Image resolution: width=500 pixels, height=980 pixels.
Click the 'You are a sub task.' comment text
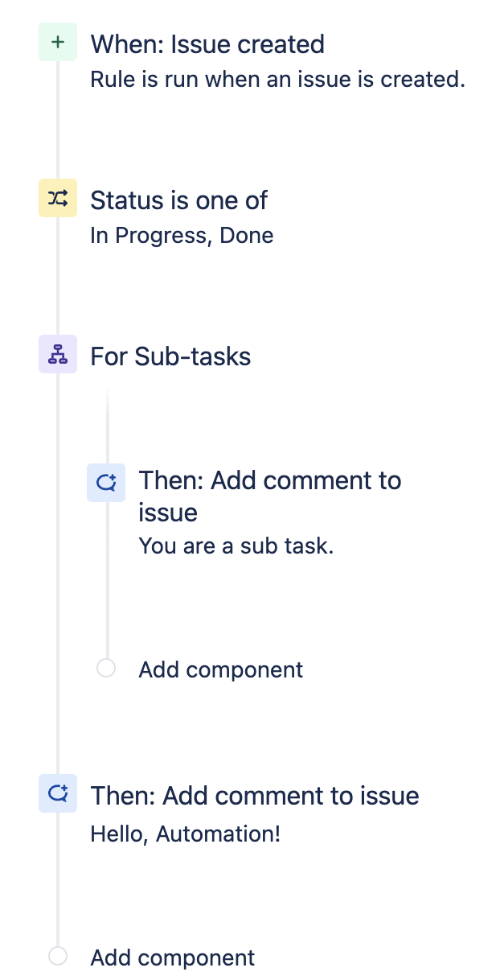(x=236, y=546)
